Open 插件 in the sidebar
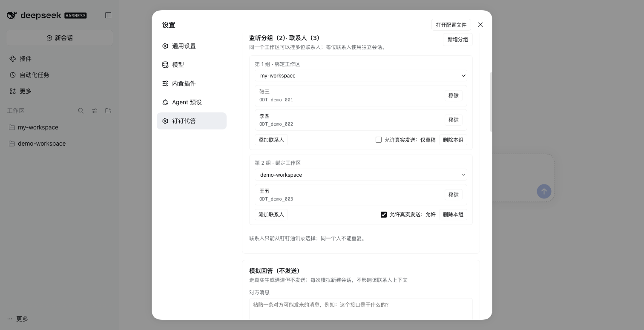 (x=60, y=59)
